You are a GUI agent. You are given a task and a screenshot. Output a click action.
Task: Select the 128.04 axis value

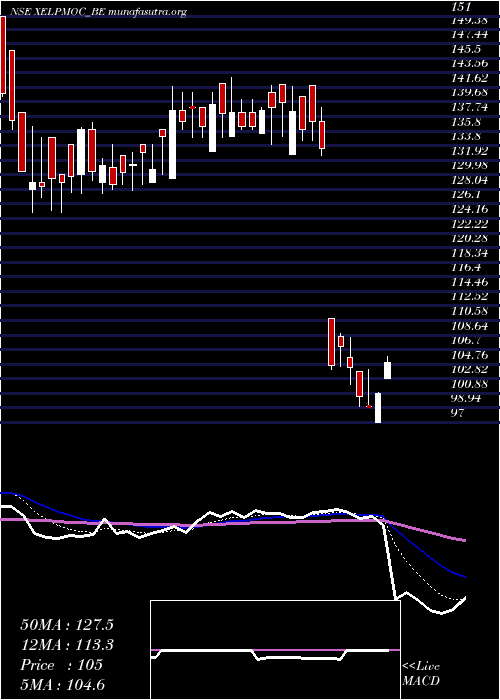click(x=470, y=180)
